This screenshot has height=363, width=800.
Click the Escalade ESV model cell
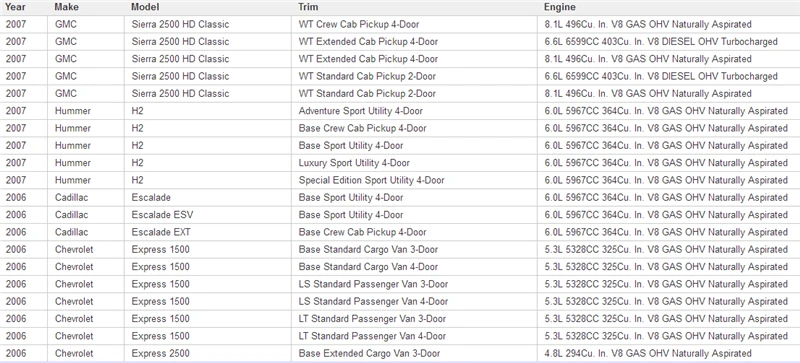coord(208,215)
